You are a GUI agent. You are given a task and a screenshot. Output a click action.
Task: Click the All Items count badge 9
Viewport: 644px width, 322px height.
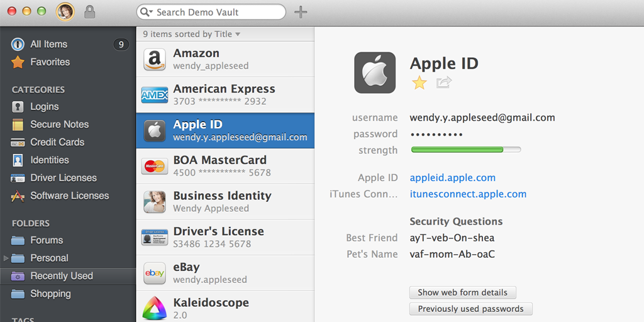coord(121,45)
